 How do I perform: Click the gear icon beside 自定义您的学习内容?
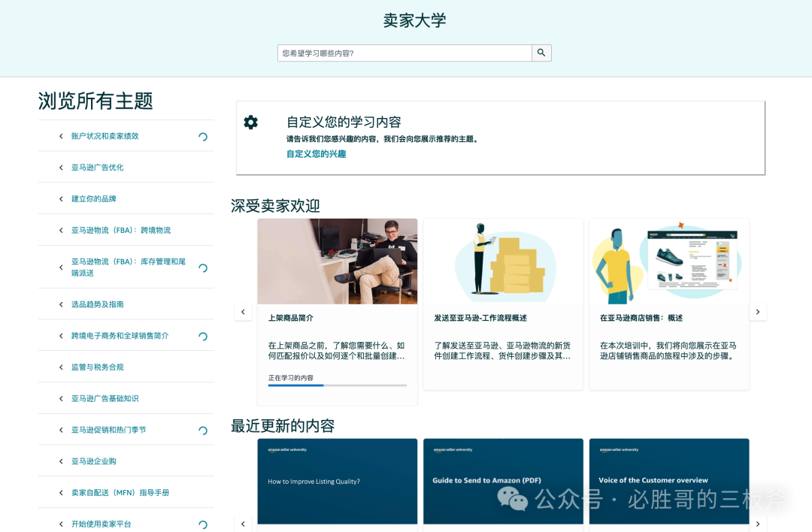click(250, 122)
